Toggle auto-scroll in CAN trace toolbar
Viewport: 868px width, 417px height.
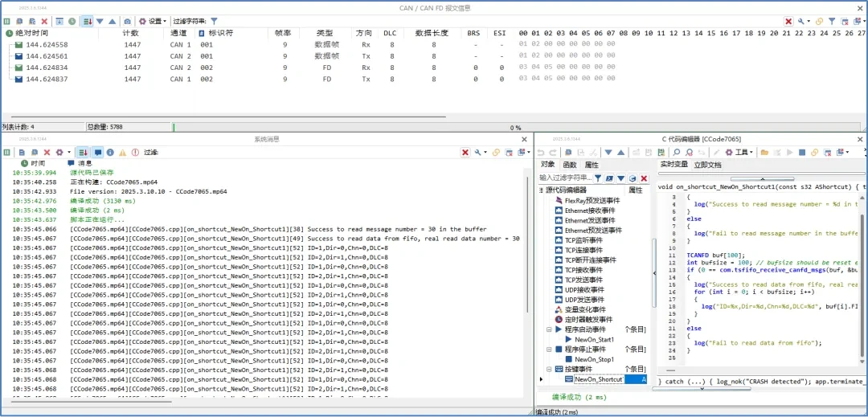[x=87, y=21]
